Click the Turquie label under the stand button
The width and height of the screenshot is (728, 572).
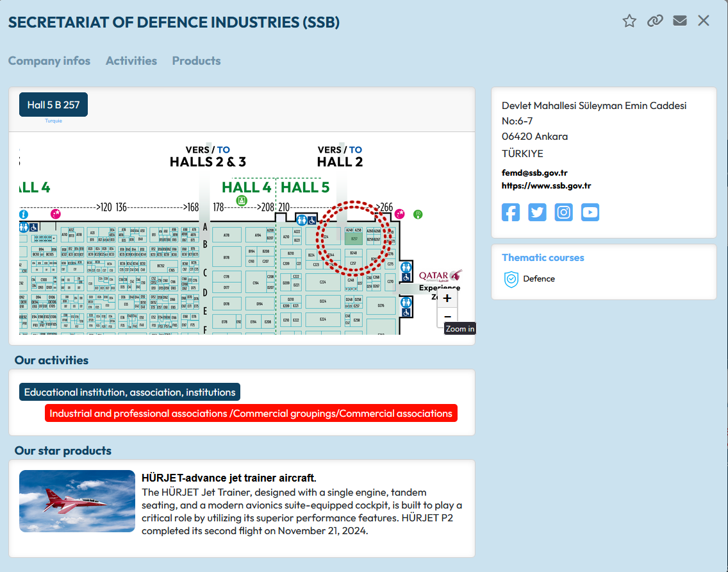(53, 121)
